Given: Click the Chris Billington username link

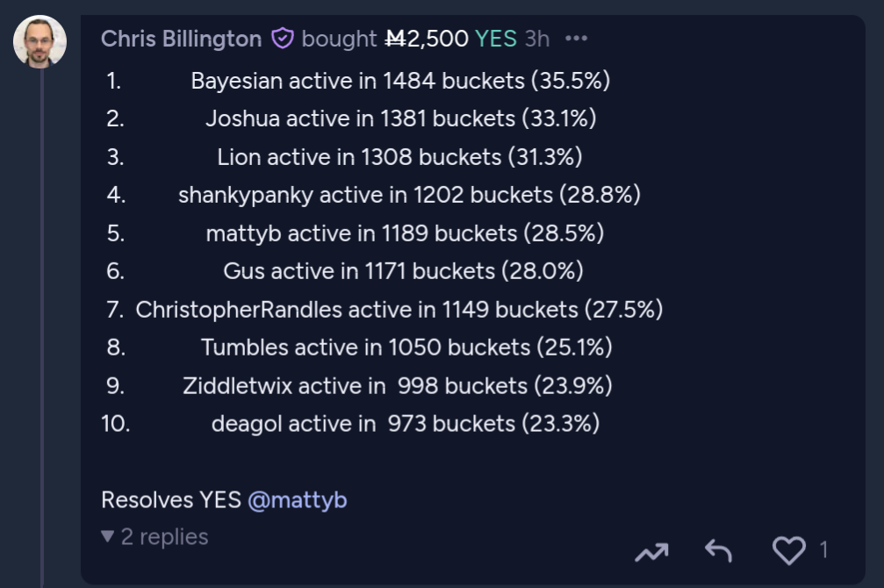Looking at the screenshot, I should [181, 39].
